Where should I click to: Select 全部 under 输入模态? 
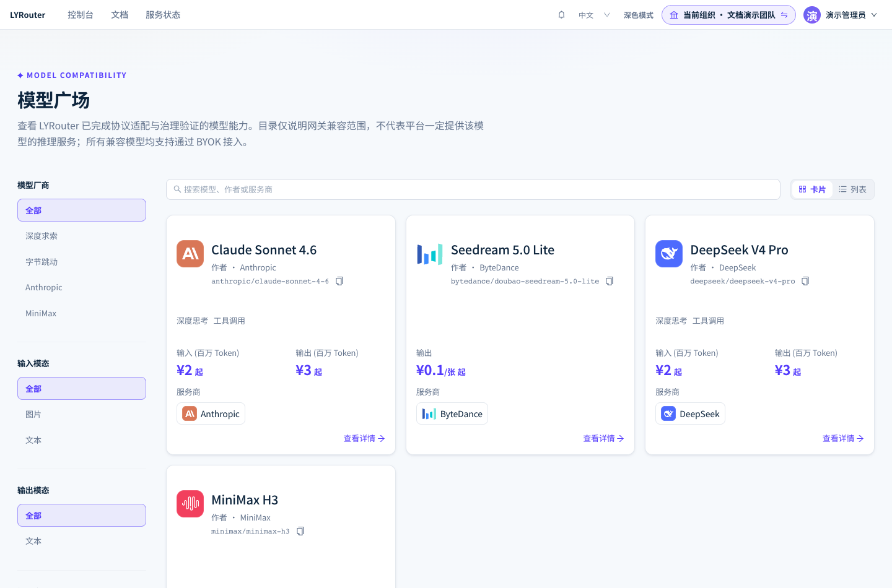(82, 389)
